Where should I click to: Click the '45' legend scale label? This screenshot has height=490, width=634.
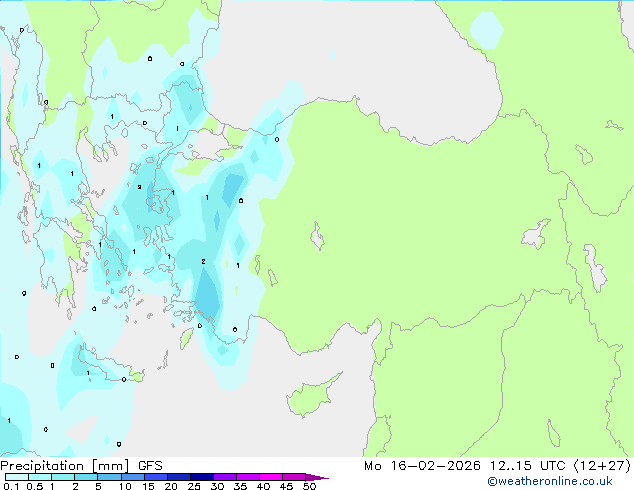click(x=286, y=486)
